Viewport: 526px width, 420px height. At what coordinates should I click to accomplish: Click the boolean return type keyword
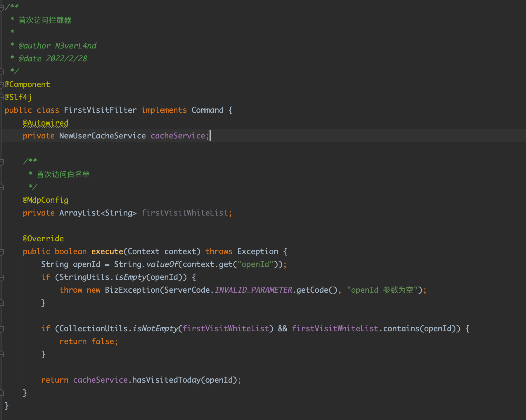click(x=71, y=251)
